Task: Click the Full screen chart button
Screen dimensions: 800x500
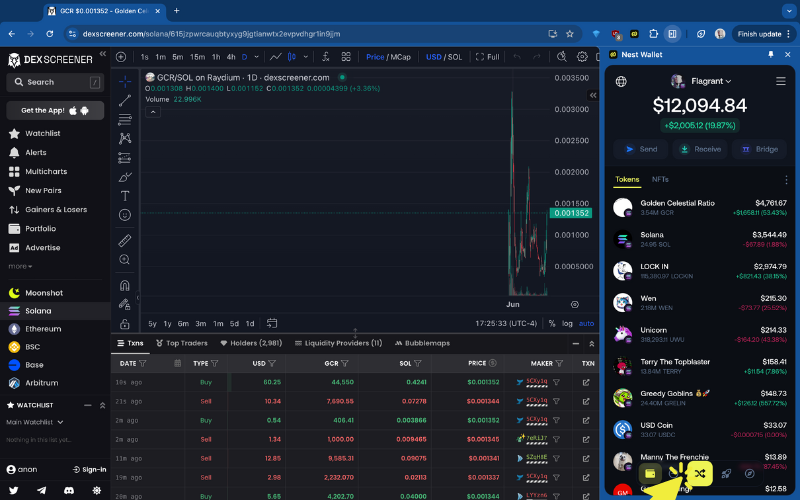Action: point(487,57)
